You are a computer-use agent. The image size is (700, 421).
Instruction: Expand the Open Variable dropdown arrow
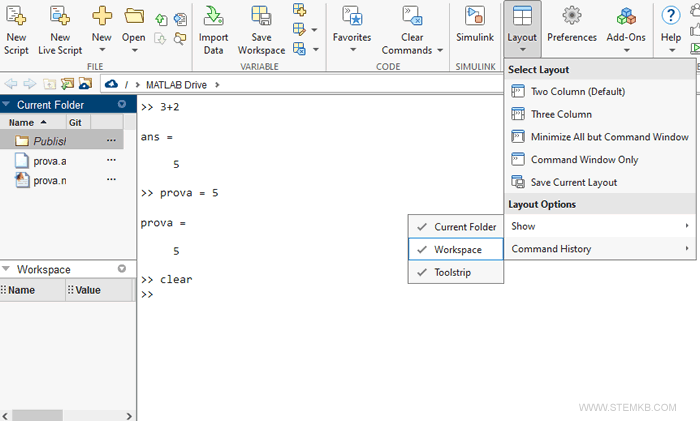point(314,30)
